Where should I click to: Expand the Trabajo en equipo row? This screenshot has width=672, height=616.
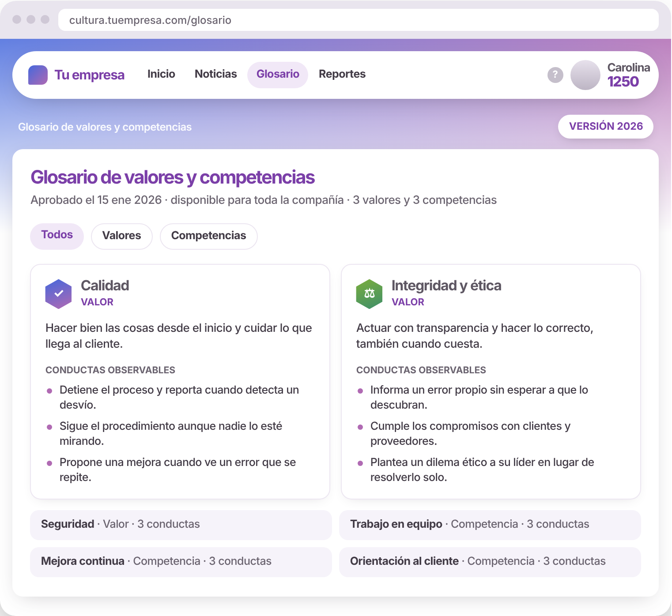point(490,525)
